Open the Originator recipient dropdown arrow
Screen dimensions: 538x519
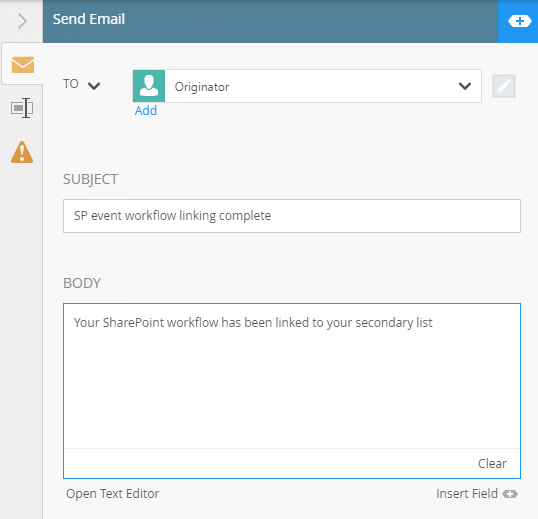[x=465, y=86]
